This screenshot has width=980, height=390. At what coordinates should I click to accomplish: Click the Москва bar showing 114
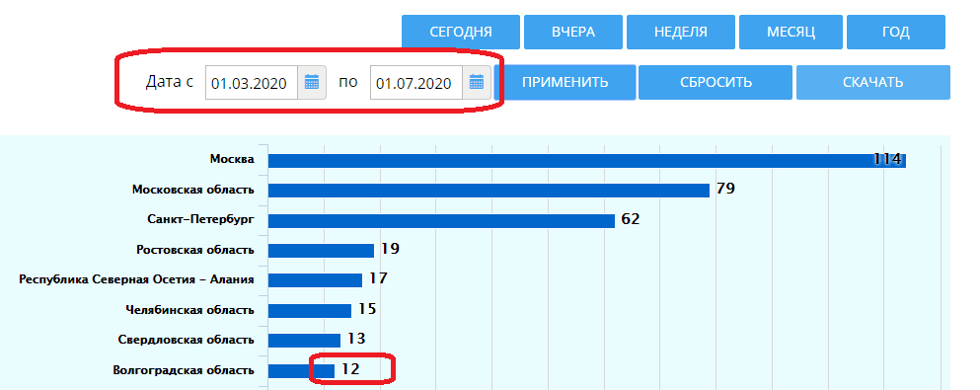click(x=587, y=161)
